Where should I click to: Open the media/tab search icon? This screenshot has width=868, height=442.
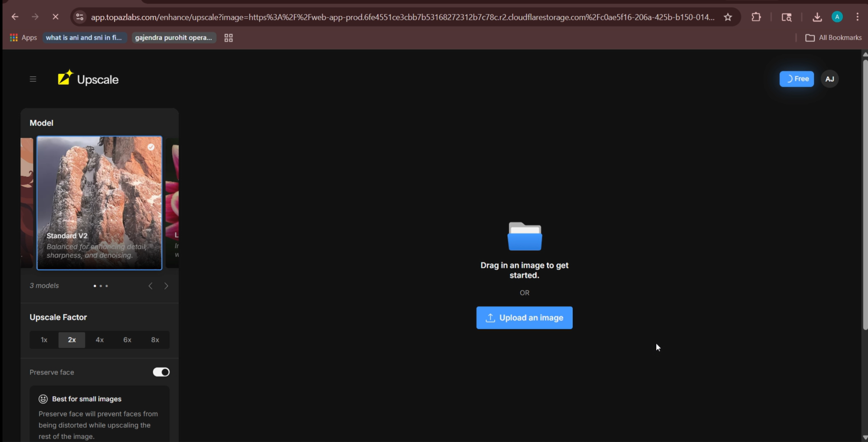[786, 17]
